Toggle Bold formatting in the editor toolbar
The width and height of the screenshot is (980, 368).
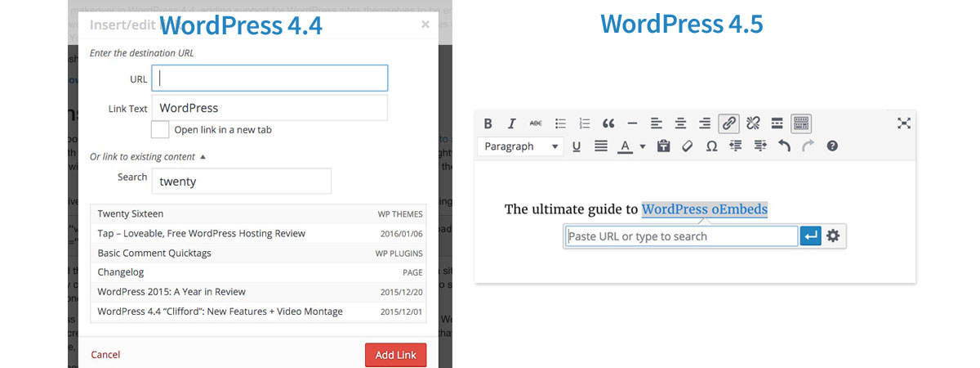coord(488,123)
